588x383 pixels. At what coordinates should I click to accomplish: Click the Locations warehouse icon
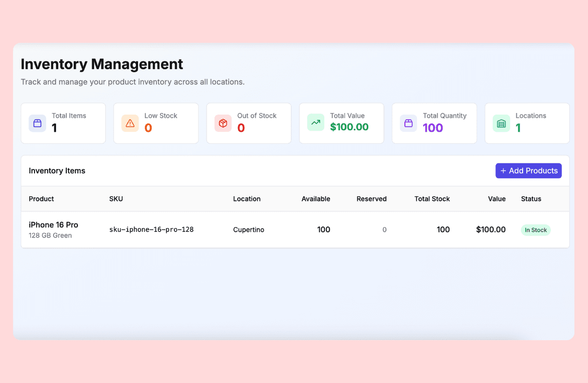coord(501,123)
